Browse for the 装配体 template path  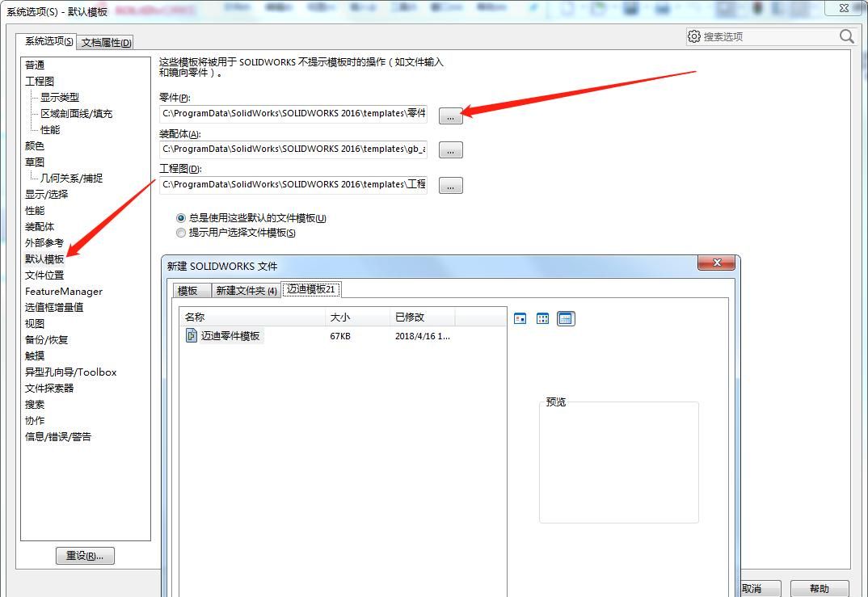tap(450, 149)
